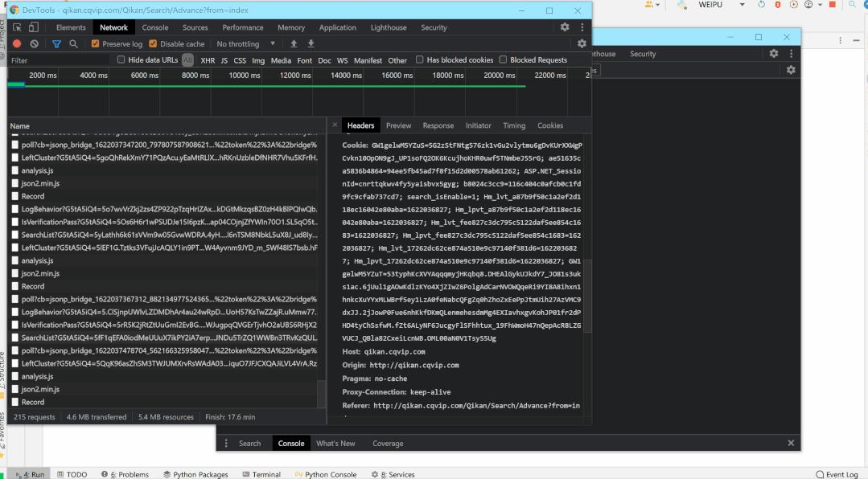Open settings gear in rear DevTools window
Viewport: 868px width, 479px height.
pos(774,54)
